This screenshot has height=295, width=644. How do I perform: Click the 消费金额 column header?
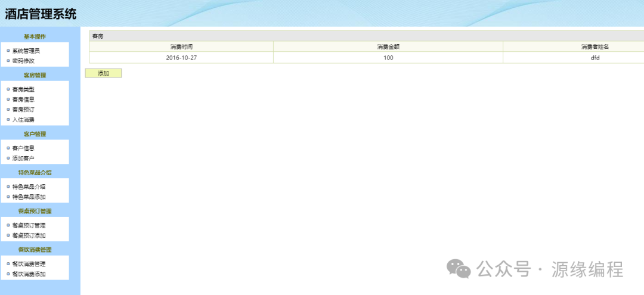(388, 46)
